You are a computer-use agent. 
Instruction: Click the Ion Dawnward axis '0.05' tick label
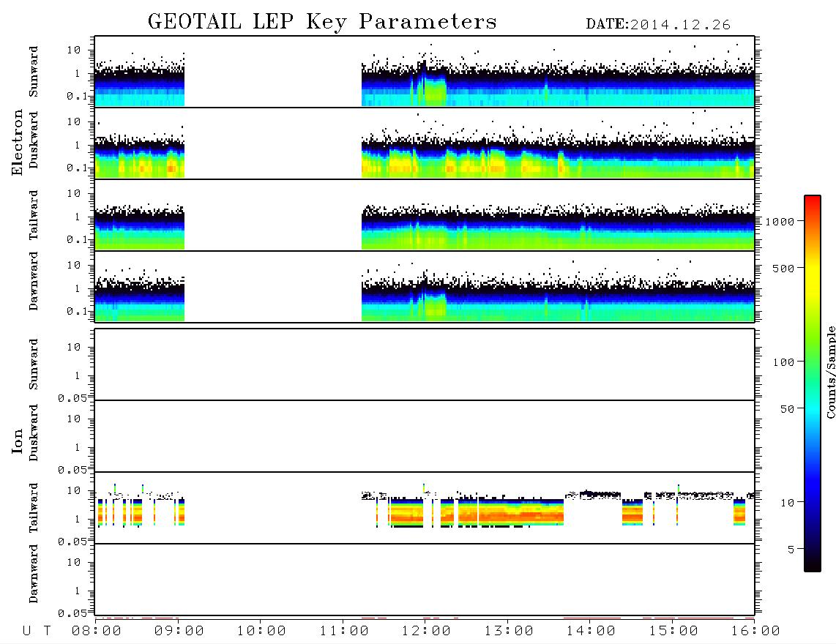[x=72, y=613]
